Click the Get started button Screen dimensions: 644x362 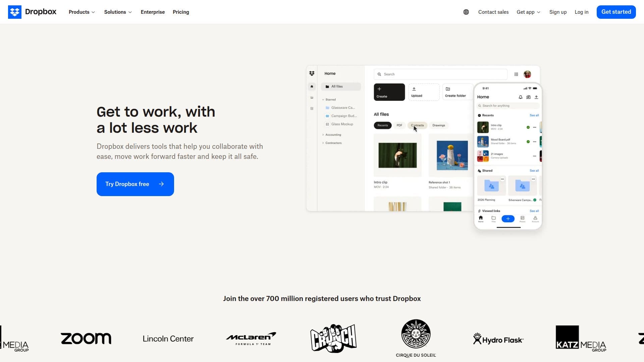coord(616,12)
